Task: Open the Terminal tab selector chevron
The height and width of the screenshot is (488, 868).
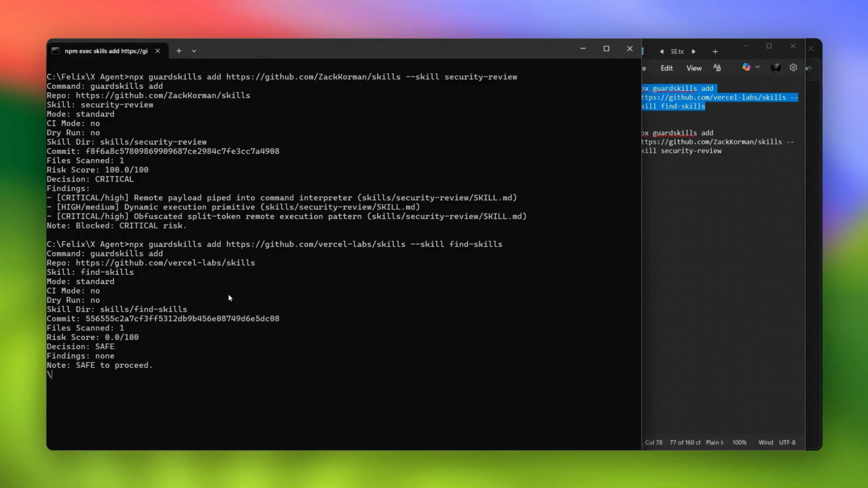Action: [x=194, y=51]
